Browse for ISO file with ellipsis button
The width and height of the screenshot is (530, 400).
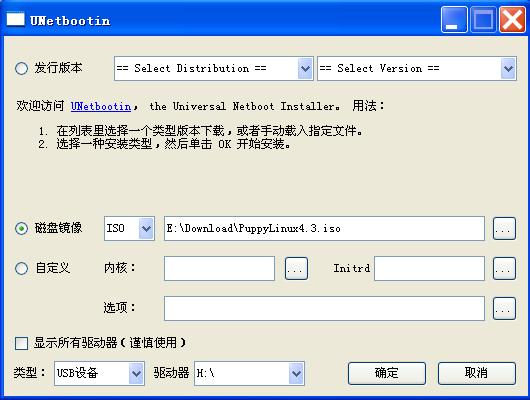pyautogui.click(x=504, y=229)
